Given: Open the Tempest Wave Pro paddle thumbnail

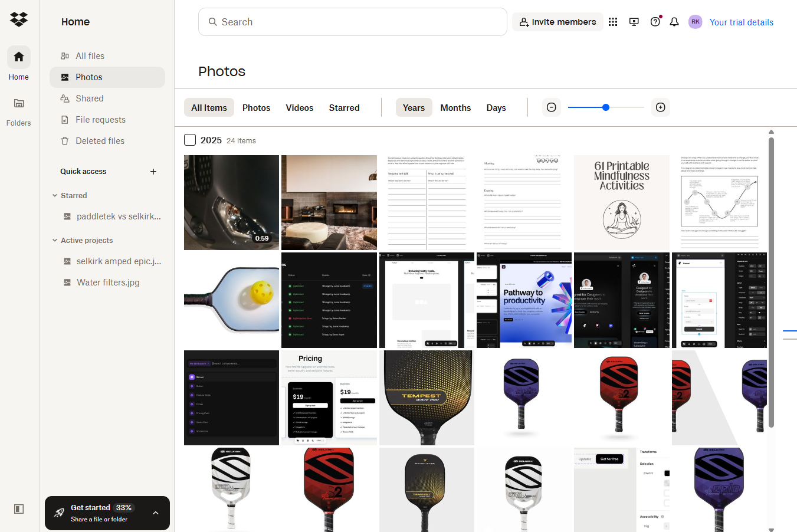Looking at the screenshot, I should pyautogui.click(x=427, y=398).
